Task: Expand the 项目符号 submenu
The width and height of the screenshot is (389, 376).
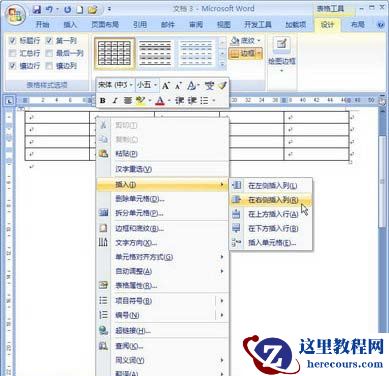Action: tap(222, 301)
